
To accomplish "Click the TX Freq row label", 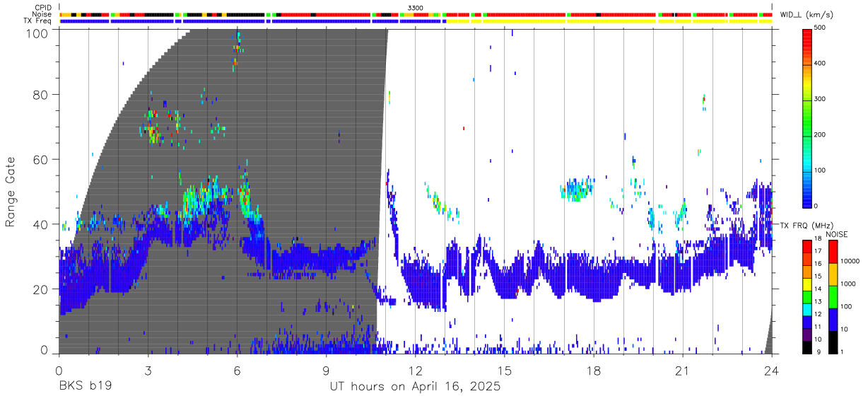I will point(38,21).
